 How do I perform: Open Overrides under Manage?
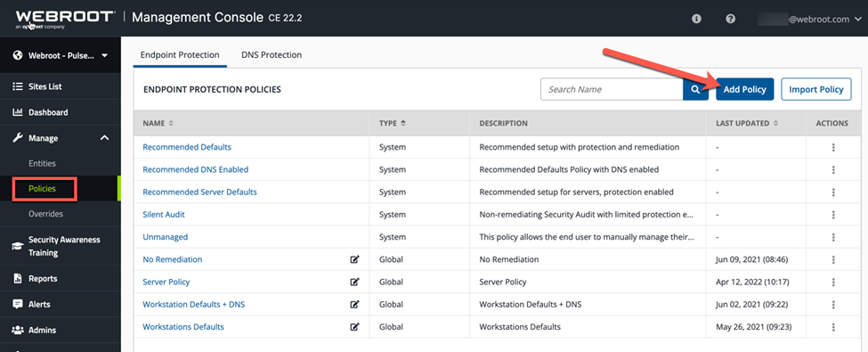(x=45, y=214)
